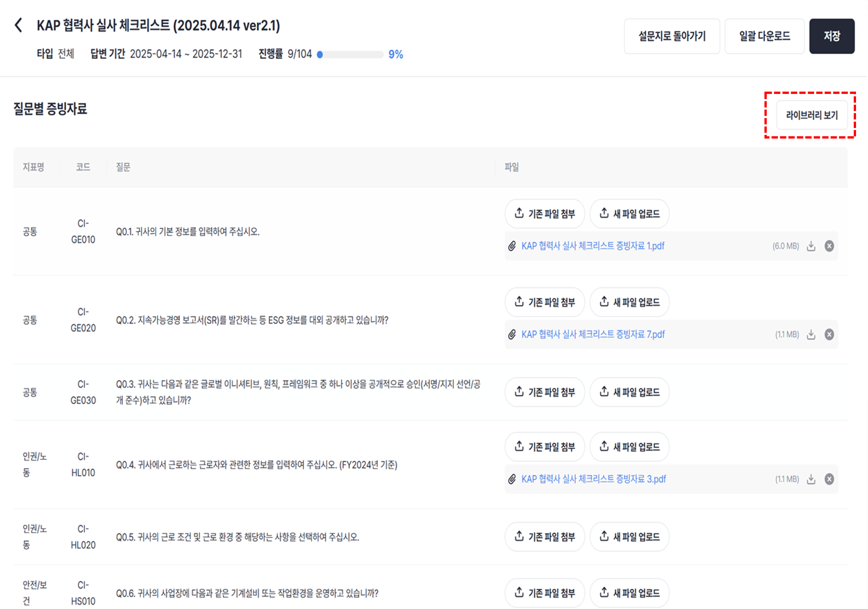Screen dimensions: 868x609
Task: Click 새 파일 업로드 for Q0.5 row
Action: click(629, 537)
